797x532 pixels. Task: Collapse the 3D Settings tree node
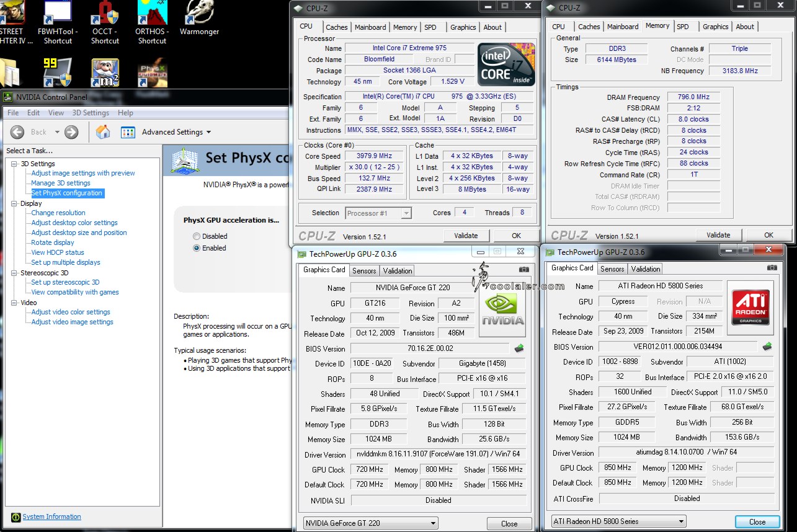coord(15,164)
